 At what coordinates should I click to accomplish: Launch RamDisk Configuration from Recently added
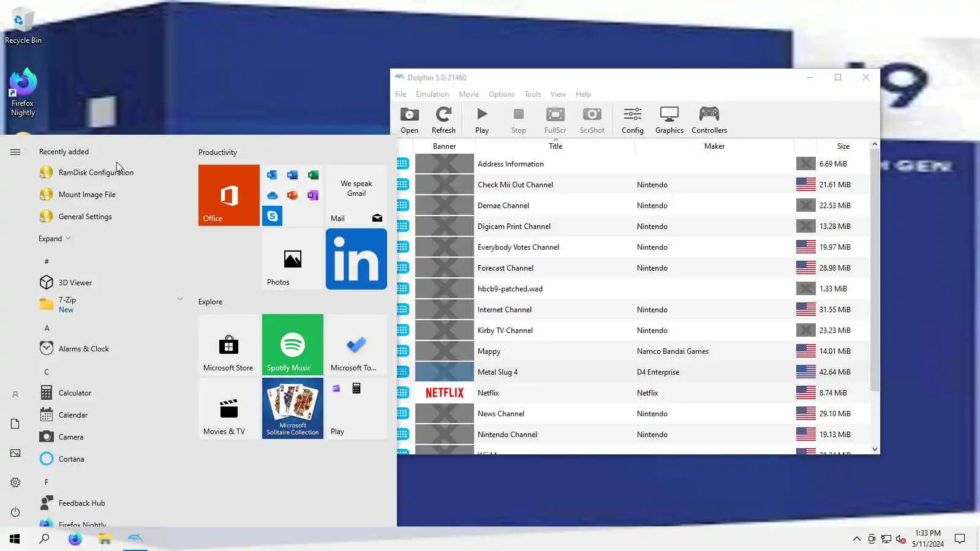click(110, 173)
